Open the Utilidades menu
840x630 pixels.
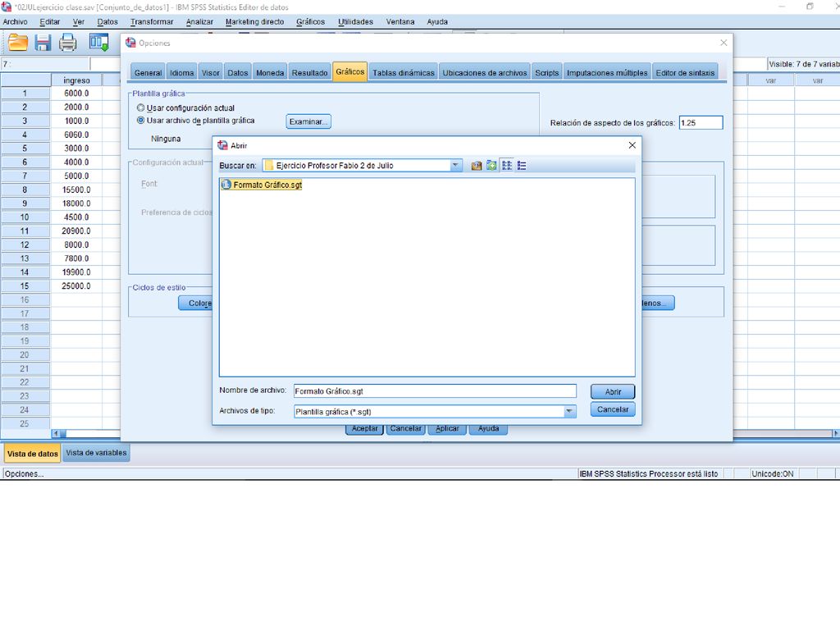tap(356, 22)
